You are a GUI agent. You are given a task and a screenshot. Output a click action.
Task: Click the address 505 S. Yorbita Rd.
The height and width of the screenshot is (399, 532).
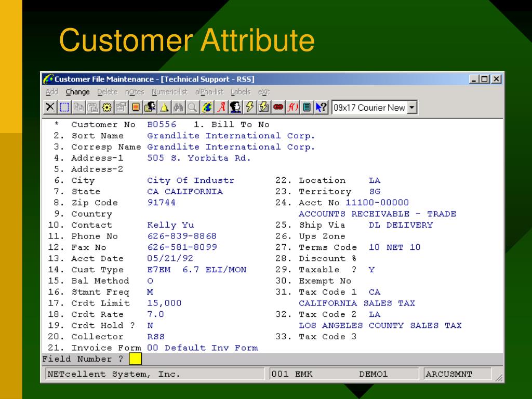[x=199, y=158]
